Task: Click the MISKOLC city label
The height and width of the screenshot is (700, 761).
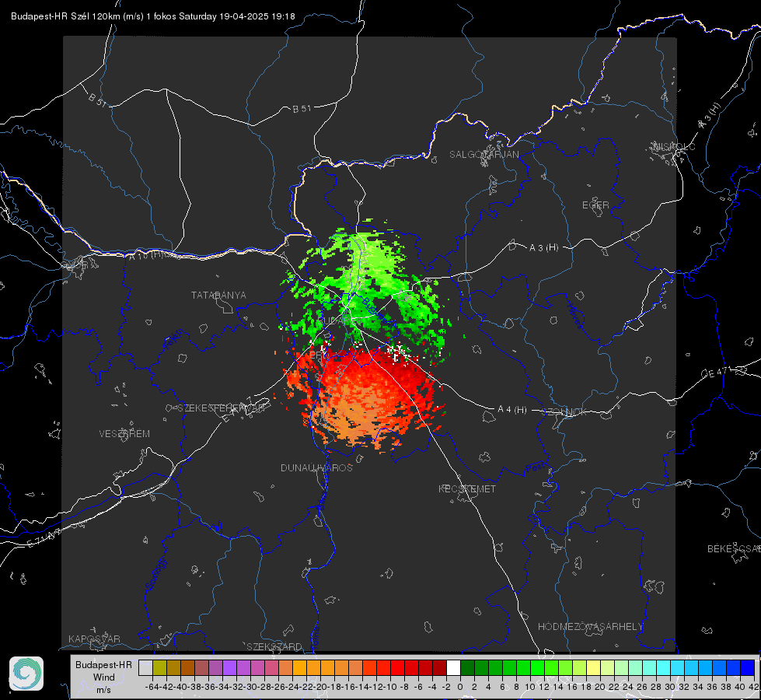Action: (674, 146)
